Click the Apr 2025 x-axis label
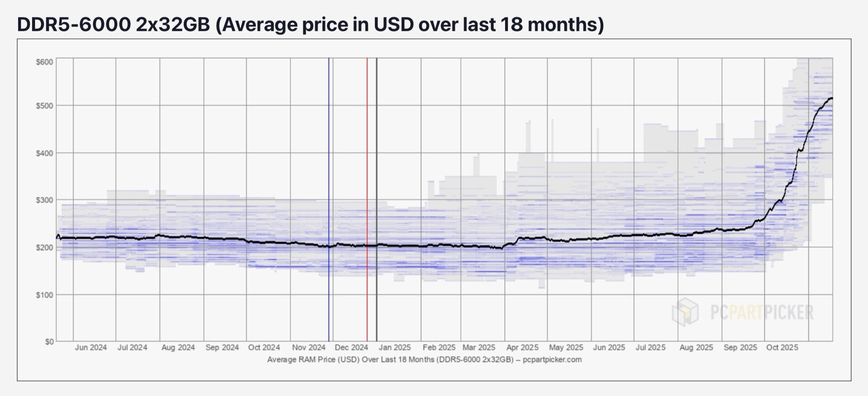The width and height of the screenshot is (868, 396). [x=522, y=348]
